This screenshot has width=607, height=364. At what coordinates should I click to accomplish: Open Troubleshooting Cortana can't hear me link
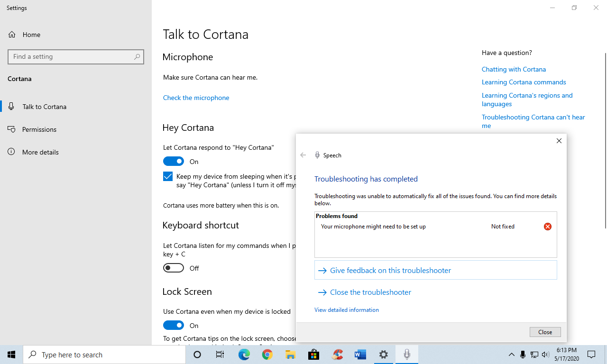click(x=533, y=121)
